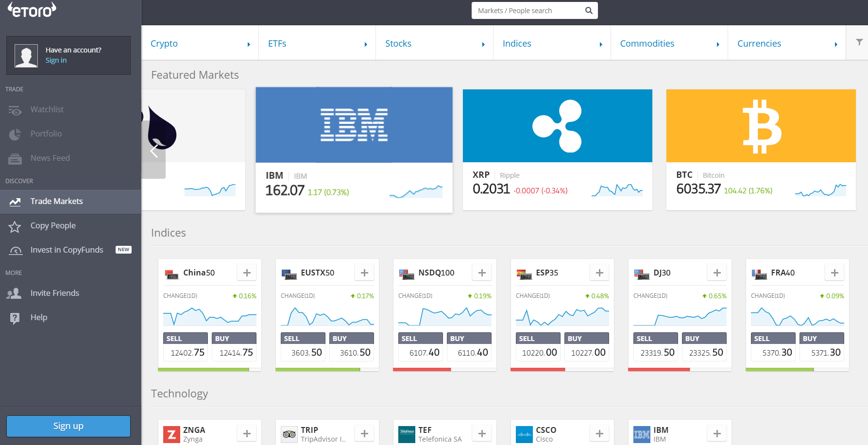This screenshot has height=445, width=868.
Task: Add ESP35 to watchlist with plus
Action: (x=599, y=273)
